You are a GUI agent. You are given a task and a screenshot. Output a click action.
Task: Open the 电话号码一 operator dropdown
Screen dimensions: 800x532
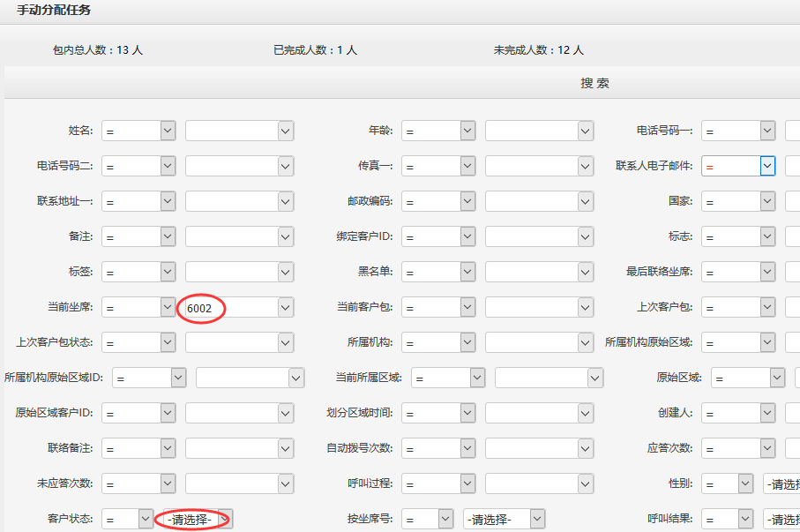click(x=738, y=131)
